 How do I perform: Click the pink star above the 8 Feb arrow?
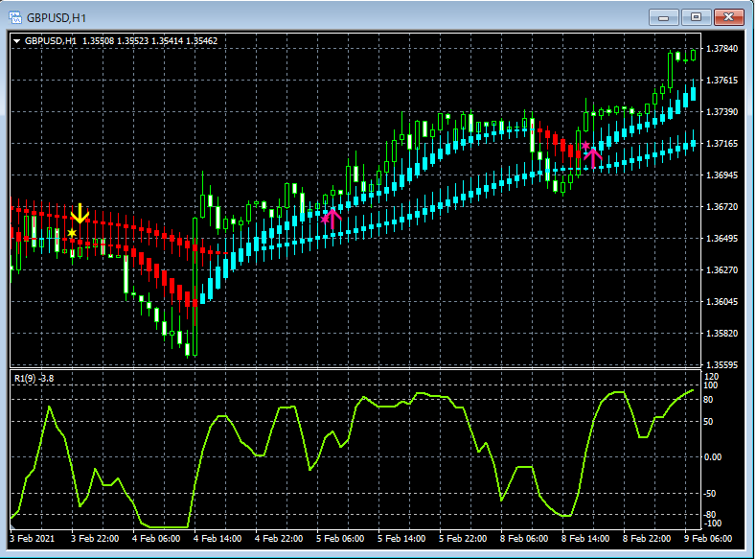pos(585,146)
